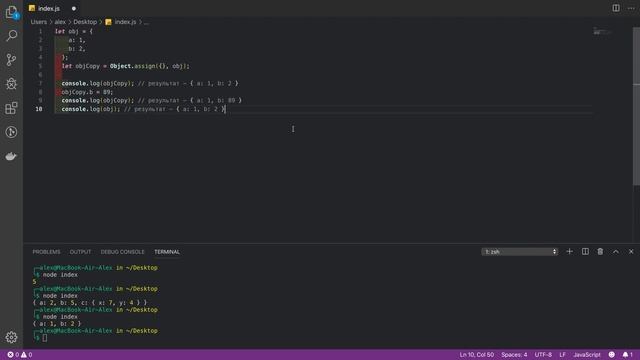Click the 'let obj = {' code line

[x=74, y=31]
